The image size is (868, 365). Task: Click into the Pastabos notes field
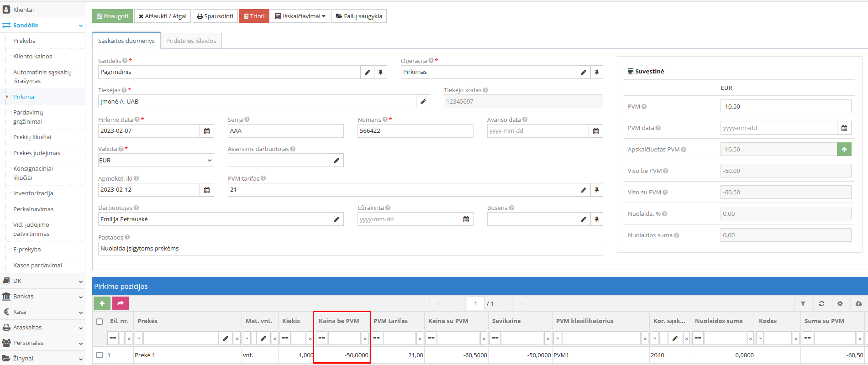pos(350,249)
